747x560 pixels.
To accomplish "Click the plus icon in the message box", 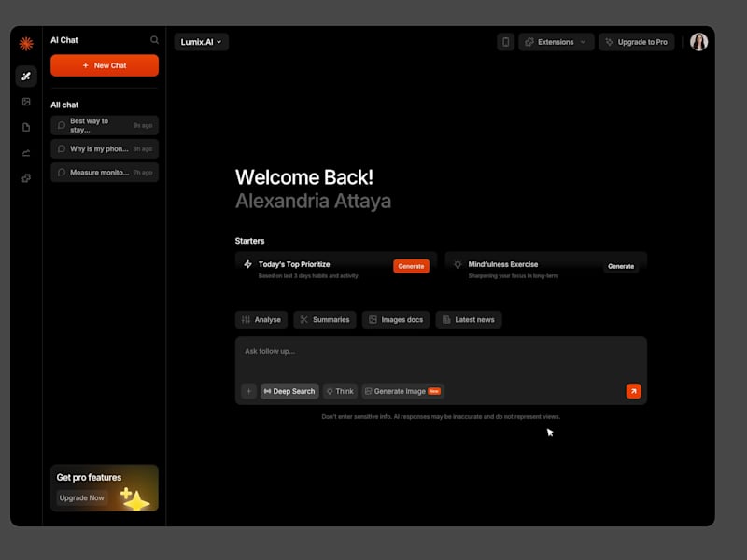I will 249,391.
